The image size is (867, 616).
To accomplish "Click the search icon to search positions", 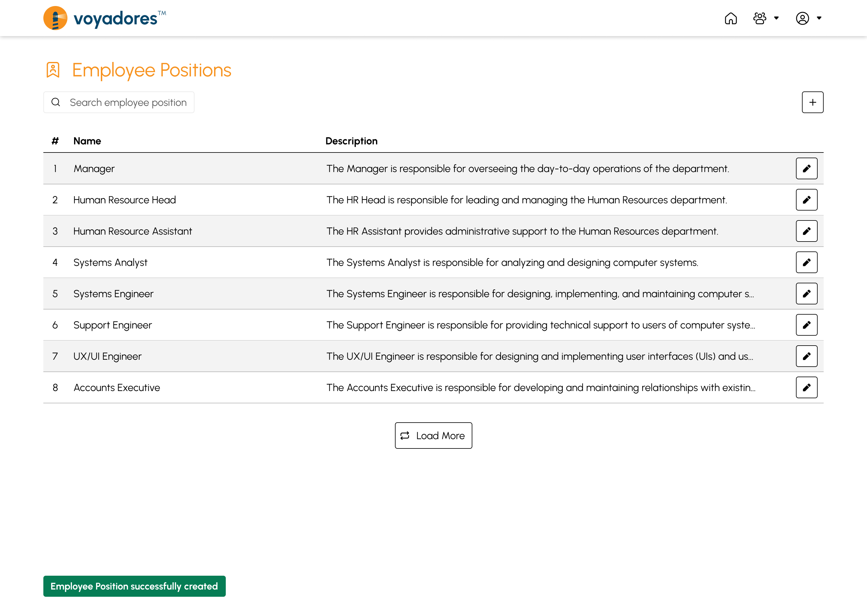I will [56, 102].
